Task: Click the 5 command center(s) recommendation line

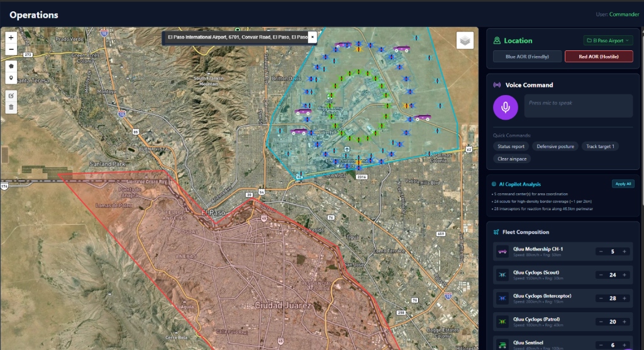Action: click(x=530, y=194)
